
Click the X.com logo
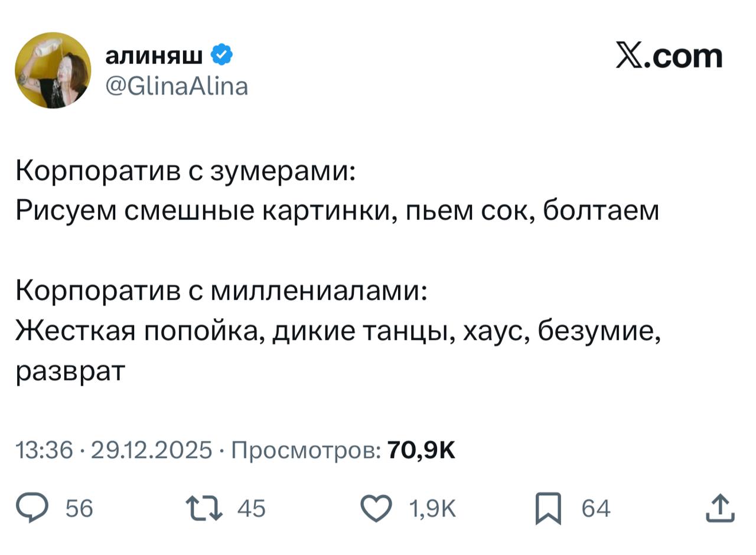click(x=669, y=56)
